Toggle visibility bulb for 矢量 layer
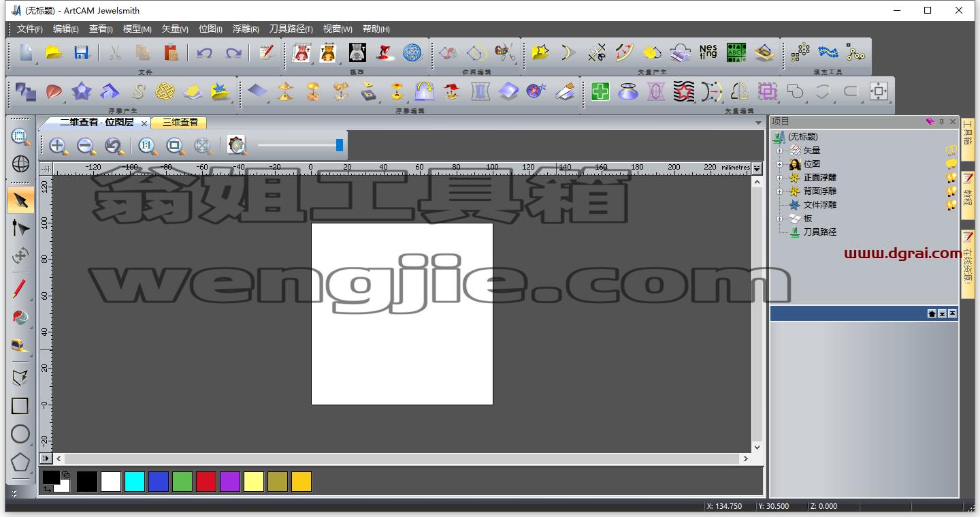The image size is (980, 517). click(951, 151)
